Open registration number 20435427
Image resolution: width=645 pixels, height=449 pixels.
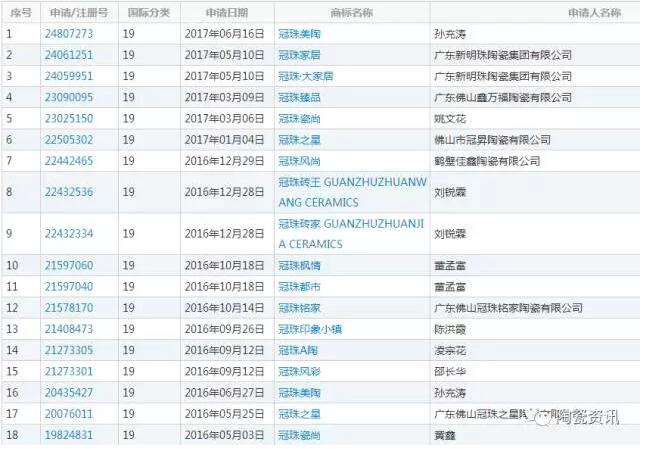point(69,393)
